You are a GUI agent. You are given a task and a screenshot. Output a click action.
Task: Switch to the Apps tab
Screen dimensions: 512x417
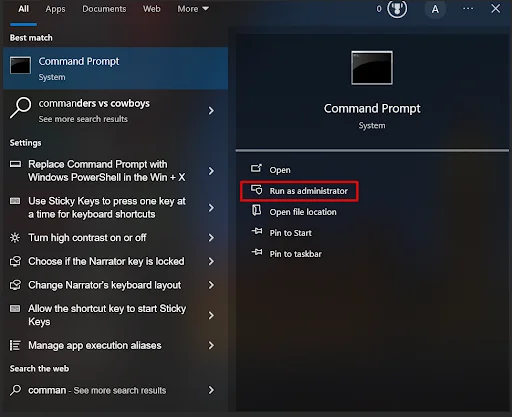point(55,9)
